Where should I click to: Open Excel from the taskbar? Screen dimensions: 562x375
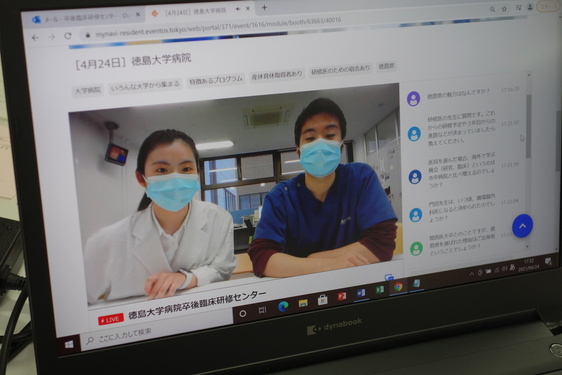380,290
